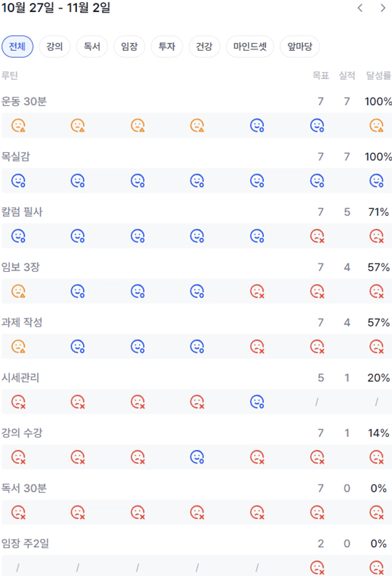The height and width of the screenshot is (576, 392).
Task: Select the 전체 category tab
Action: point(18,46)
